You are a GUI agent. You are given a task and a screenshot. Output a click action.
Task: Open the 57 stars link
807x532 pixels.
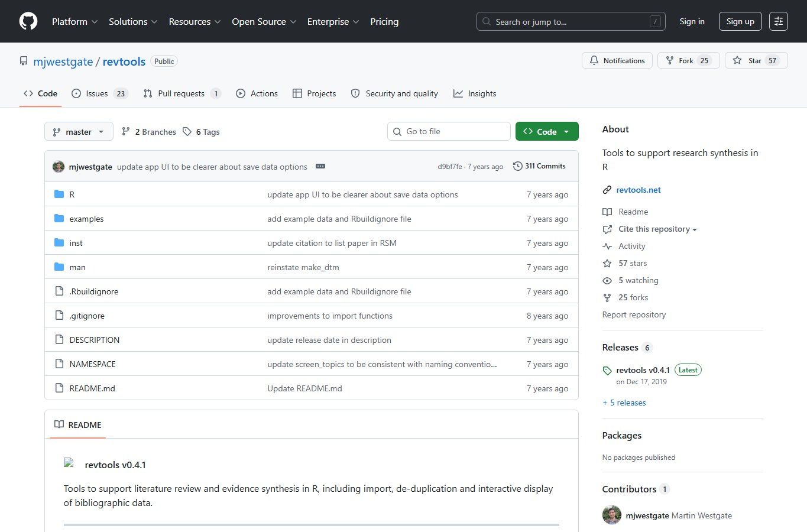(x=633, y=264)
